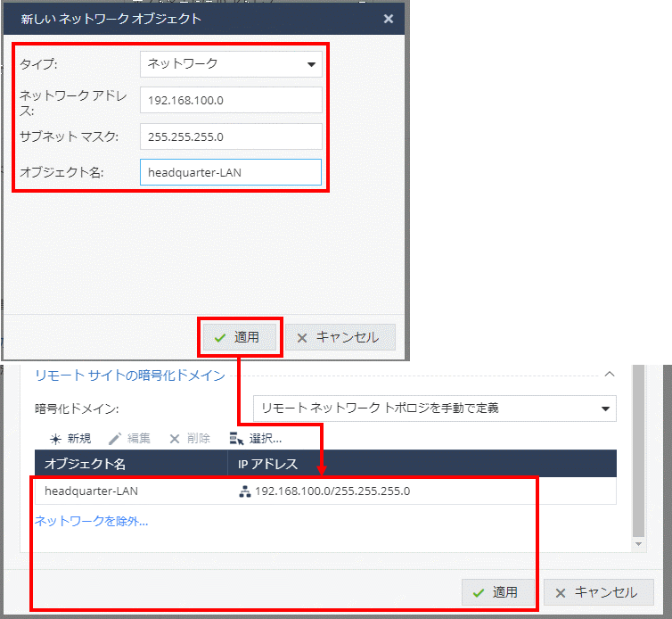
Task: Focus the オブジェクト名 field containing headquarter-LAN
Action: [231, 172]
